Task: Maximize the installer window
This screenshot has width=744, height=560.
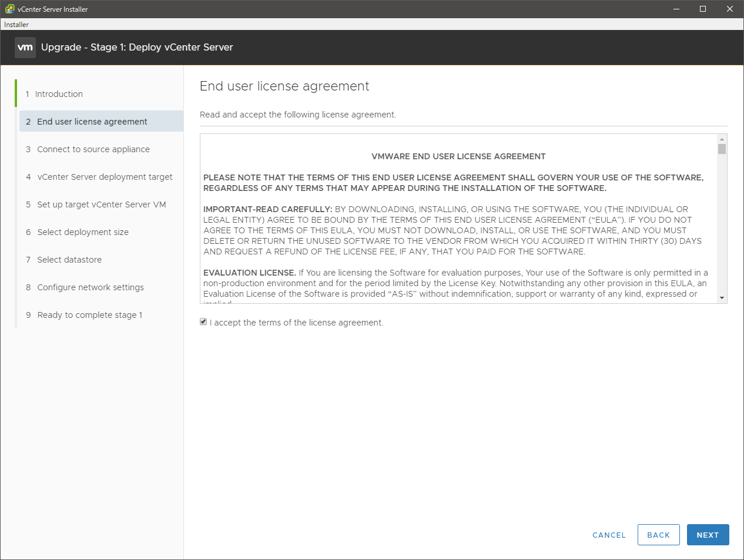Action: click(x=702, y=9)
